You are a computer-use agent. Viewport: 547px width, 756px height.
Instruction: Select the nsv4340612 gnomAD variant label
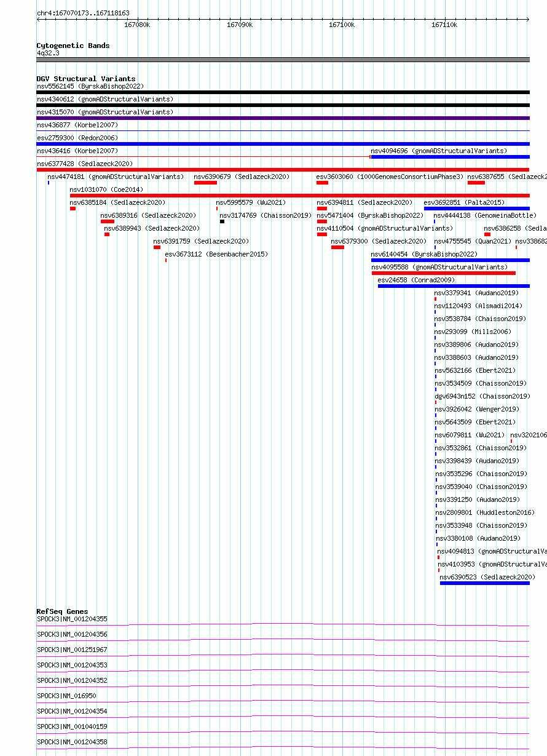(104, 99)
